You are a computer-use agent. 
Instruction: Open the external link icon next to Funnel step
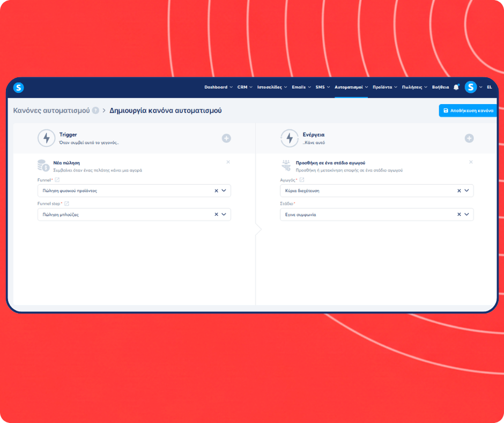66,203
